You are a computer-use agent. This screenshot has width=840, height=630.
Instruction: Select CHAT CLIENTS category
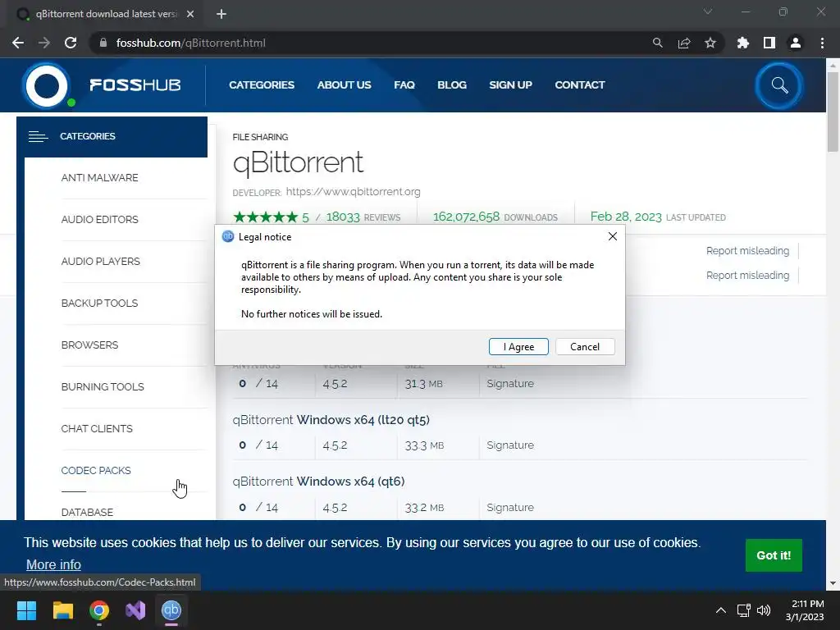coord(97,428)
